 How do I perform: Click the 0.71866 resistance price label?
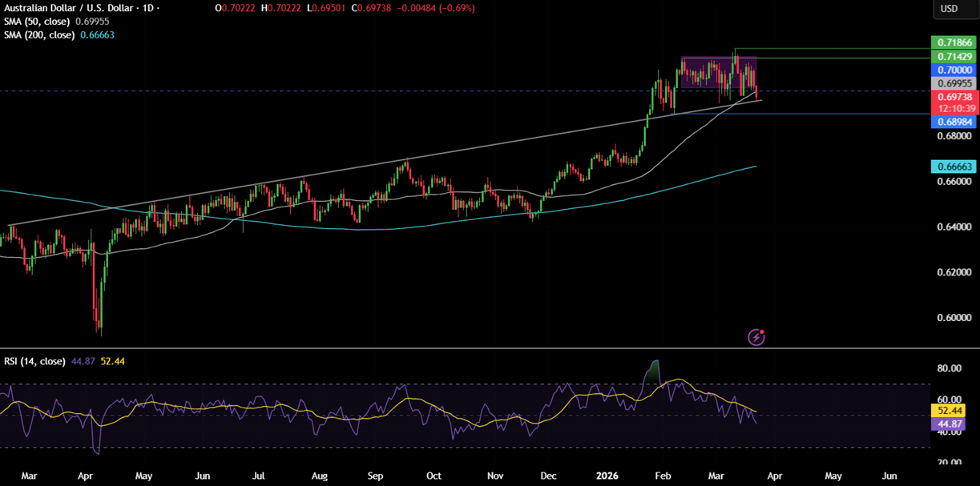pos(955,42)
